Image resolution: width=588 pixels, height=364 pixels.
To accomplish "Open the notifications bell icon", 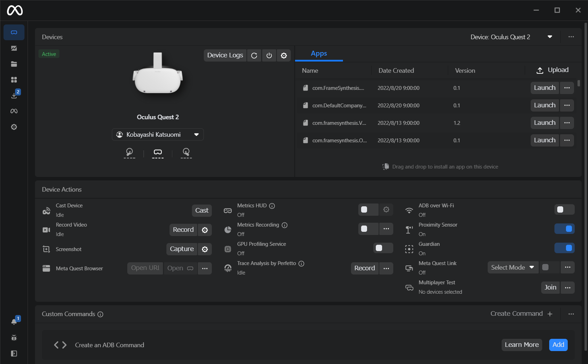I will (15, 321).
